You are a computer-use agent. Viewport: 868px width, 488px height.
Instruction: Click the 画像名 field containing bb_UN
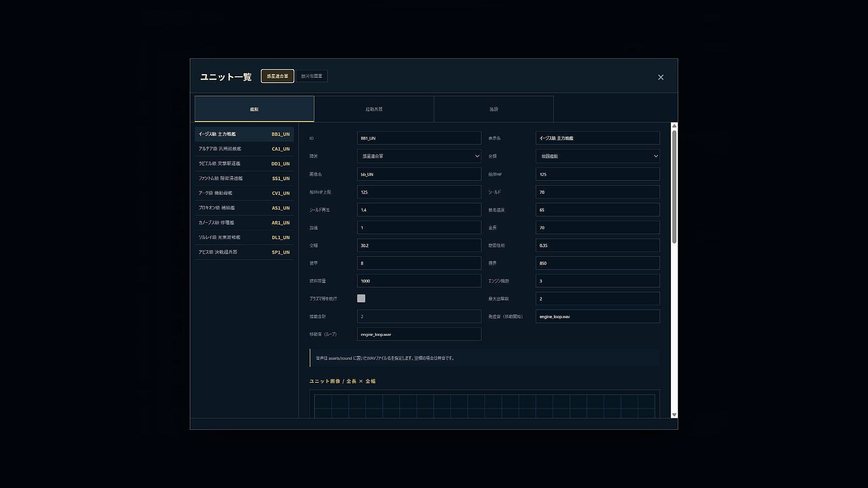tap(419, 174)
